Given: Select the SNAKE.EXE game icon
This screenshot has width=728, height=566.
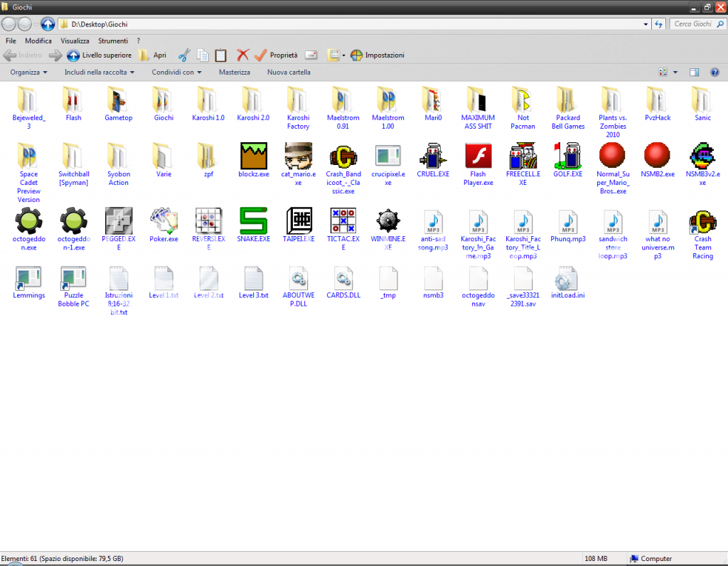Looking at the screenshot, I should (253, 221).
